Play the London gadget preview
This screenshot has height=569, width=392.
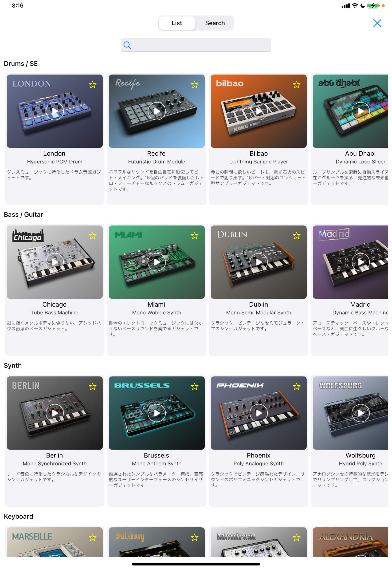click(55, 111)
